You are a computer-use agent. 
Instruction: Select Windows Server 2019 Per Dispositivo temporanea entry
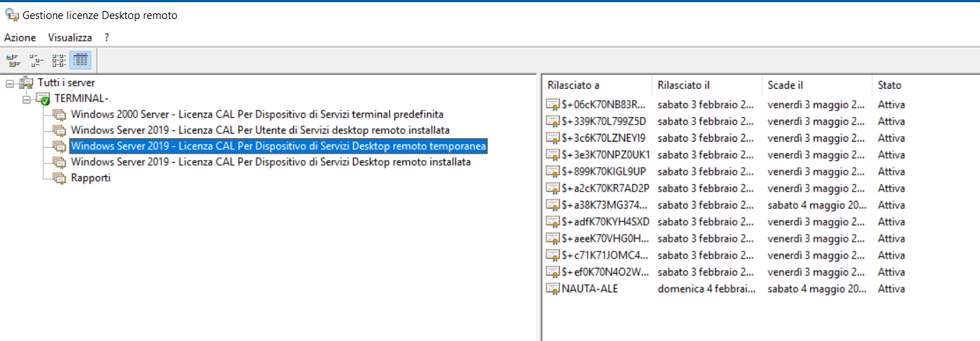pyautogui.click(x=279, y=146)
